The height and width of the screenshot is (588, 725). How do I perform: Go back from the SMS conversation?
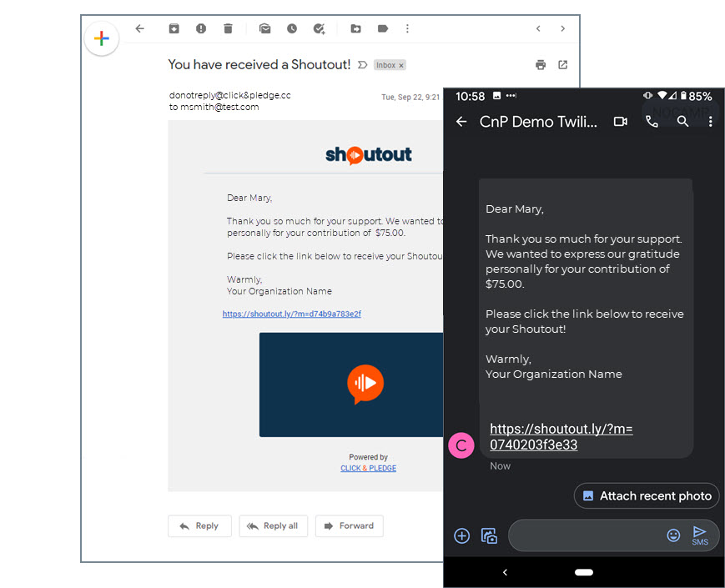461,122
